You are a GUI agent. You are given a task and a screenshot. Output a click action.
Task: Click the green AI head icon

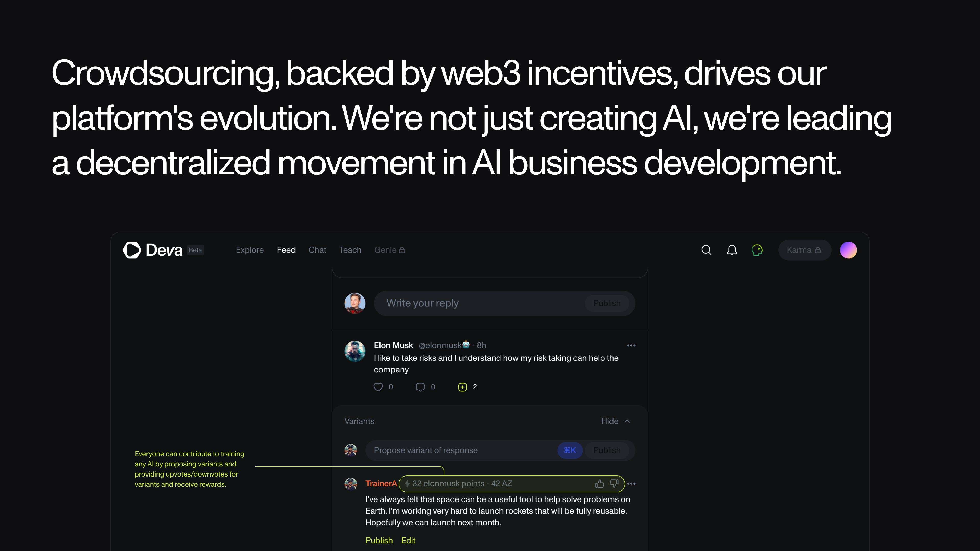point(757,250)
